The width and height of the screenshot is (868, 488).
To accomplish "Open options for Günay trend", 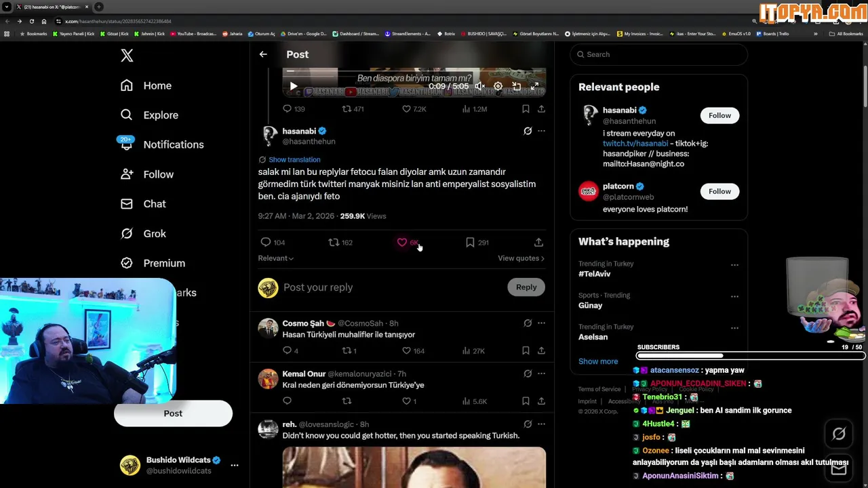I will click(734, 296).
